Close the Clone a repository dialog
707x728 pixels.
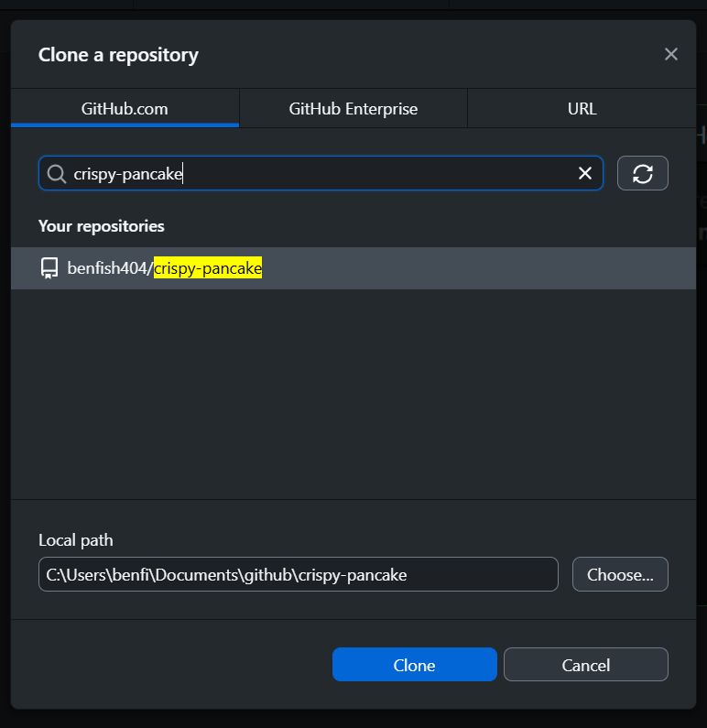tap(670, 54)
